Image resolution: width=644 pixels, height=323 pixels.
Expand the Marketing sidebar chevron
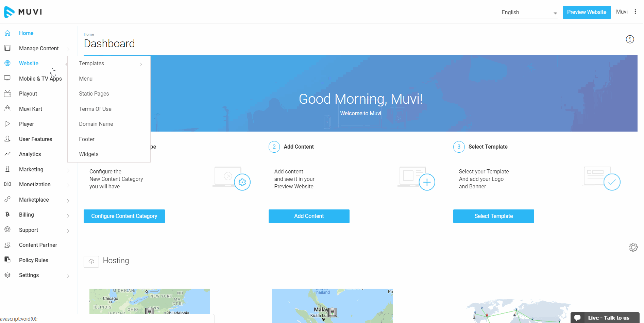tap(68, 170)
